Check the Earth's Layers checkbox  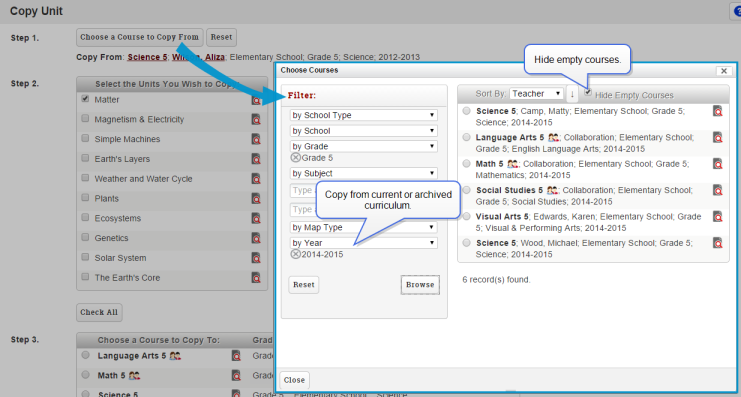pos(85,158)
